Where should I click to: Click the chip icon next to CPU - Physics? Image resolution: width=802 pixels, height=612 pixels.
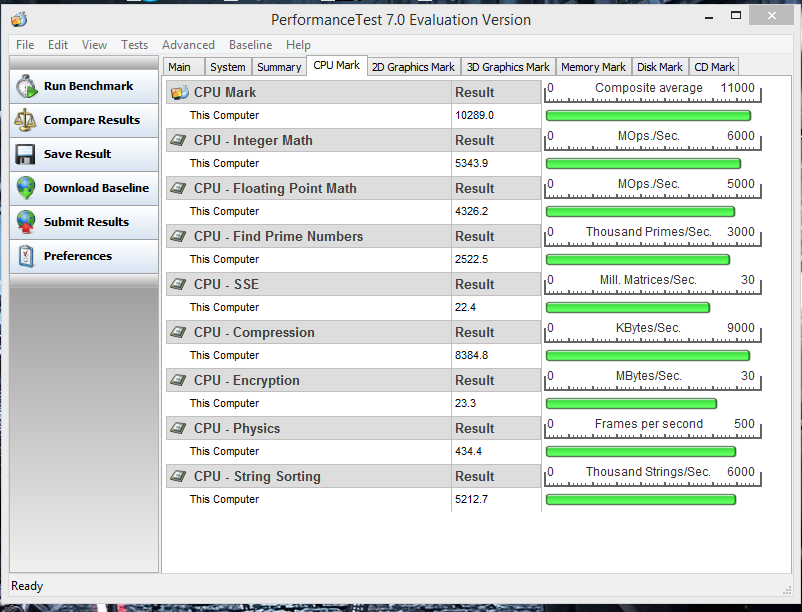coord(178,428)
